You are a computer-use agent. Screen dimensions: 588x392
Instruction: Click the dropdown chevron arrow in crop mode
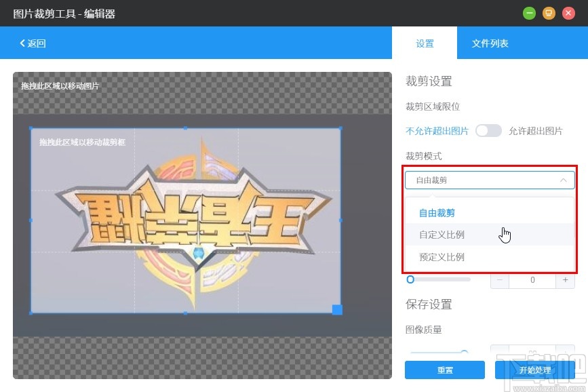(564, 180)
